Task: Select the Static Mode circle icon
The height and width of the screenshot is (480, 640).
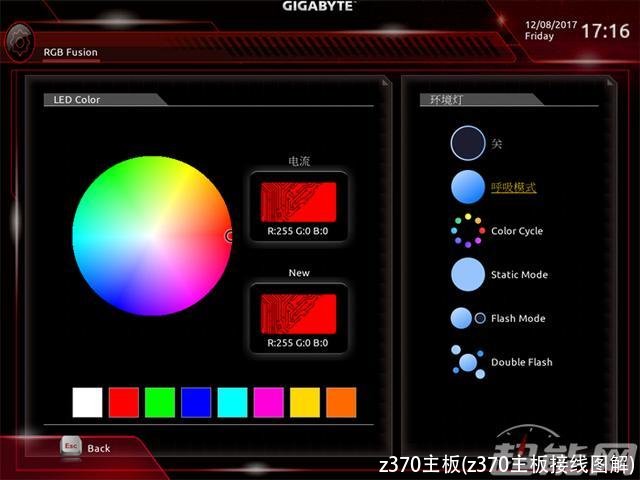Action: (467, 274)
